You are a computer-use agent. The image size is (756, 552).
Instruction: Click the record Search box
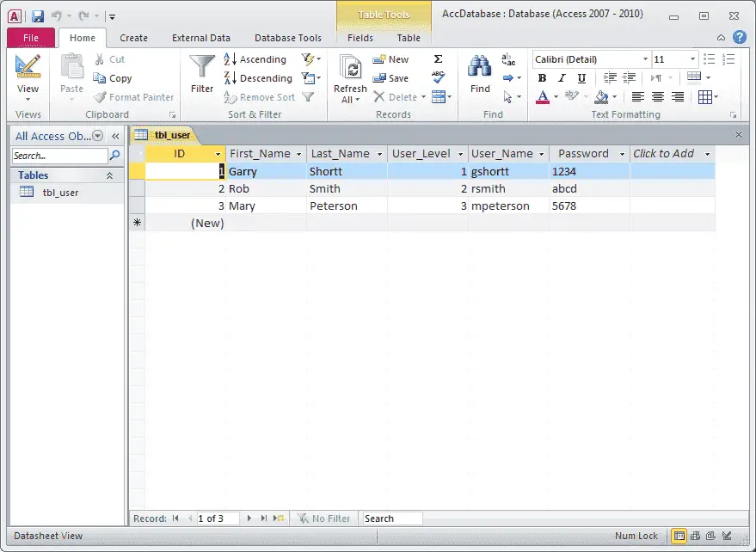[x=392, y=518]
